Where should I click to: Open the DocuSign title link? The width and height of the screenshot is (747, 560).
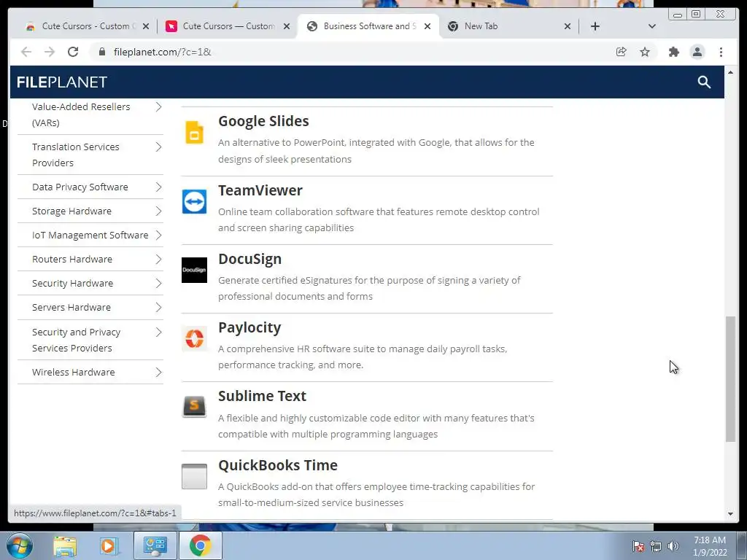[x=249, y=259]
